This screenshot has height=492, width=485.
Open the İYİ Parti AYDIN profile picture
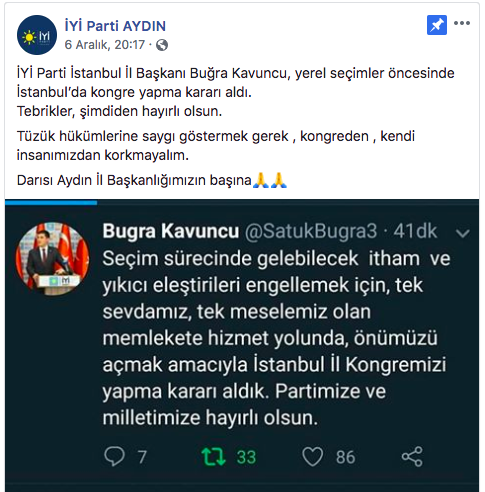click(37, 35)
